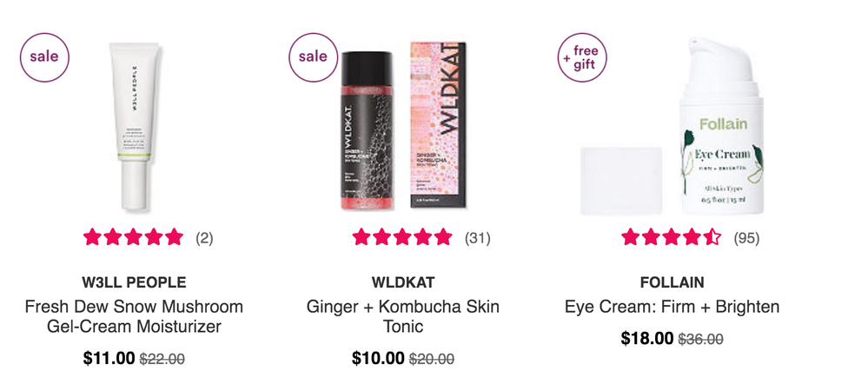Viewport: 868px width, 371px height.
Task: Click the $11.00 sale price
Action: tap(109, 357)
